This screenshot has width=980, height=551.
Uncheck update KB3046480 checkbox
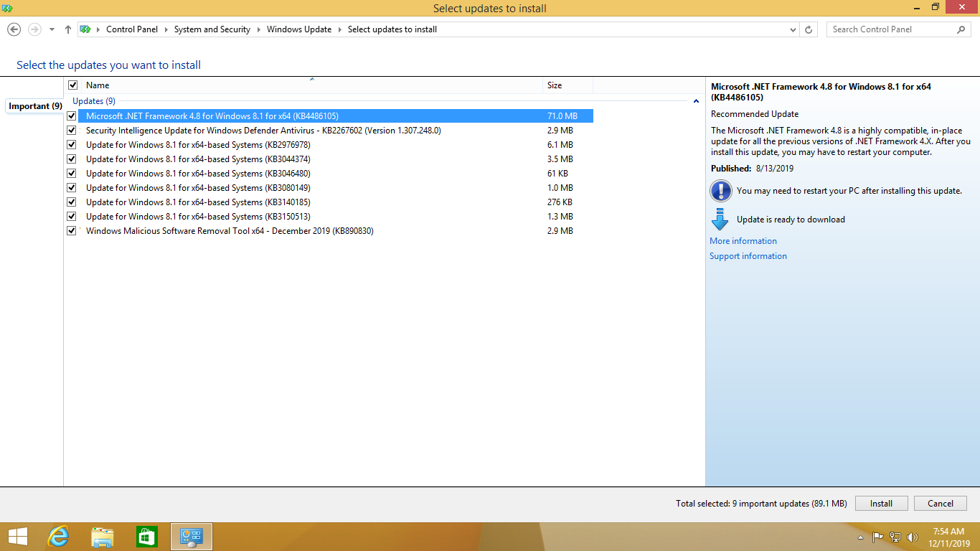pos(71,173)
